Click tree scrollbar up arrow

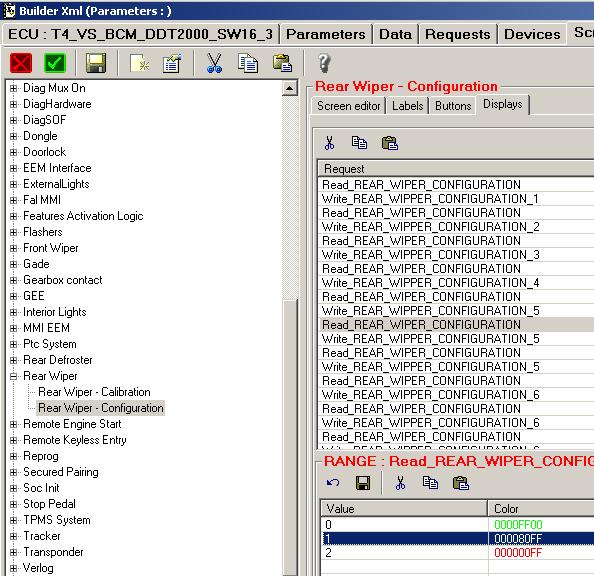click(290, 89)
